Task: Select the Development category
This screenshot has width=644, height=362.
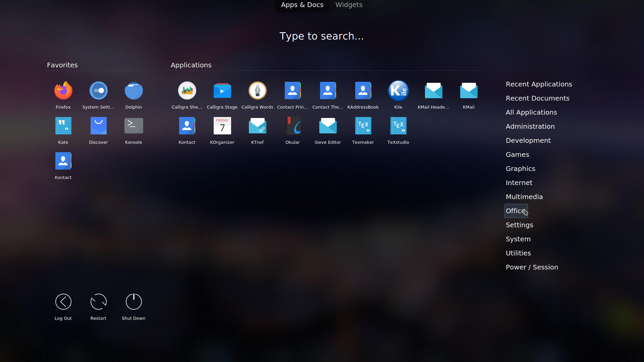Action: [528, 140]
